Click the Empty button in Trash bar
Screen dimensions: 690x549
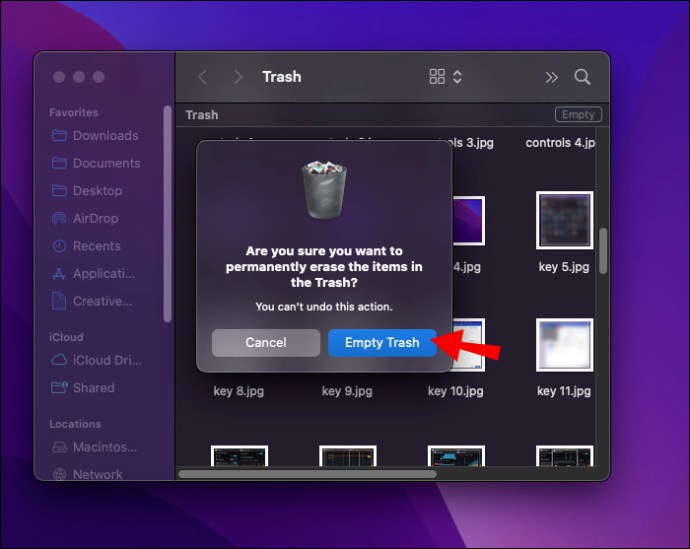pos(578,115)
